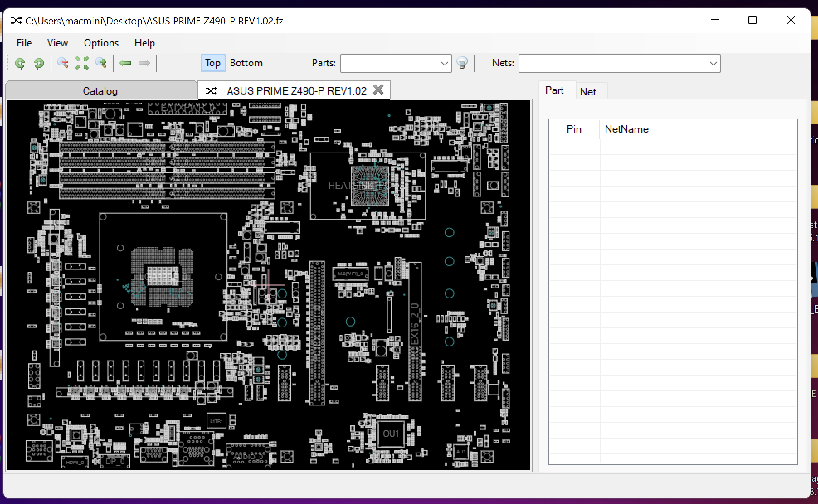Maximize the viewer window
Screen dimensions: 818x504
click(x=752, y=20)
